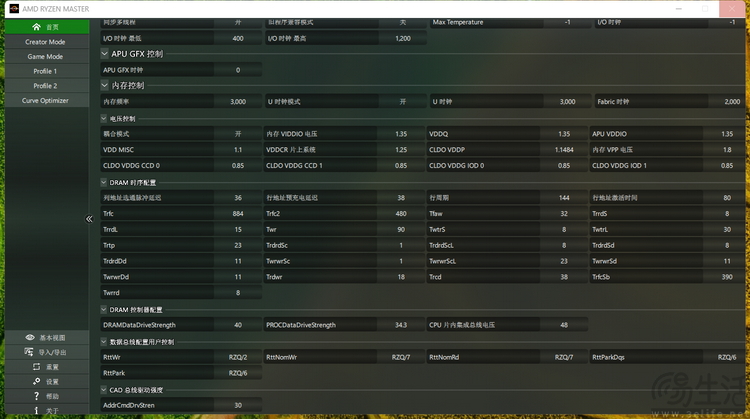Switch to Creator Mode
This screenshot has height=419, width=750.
tap(47, 42)
